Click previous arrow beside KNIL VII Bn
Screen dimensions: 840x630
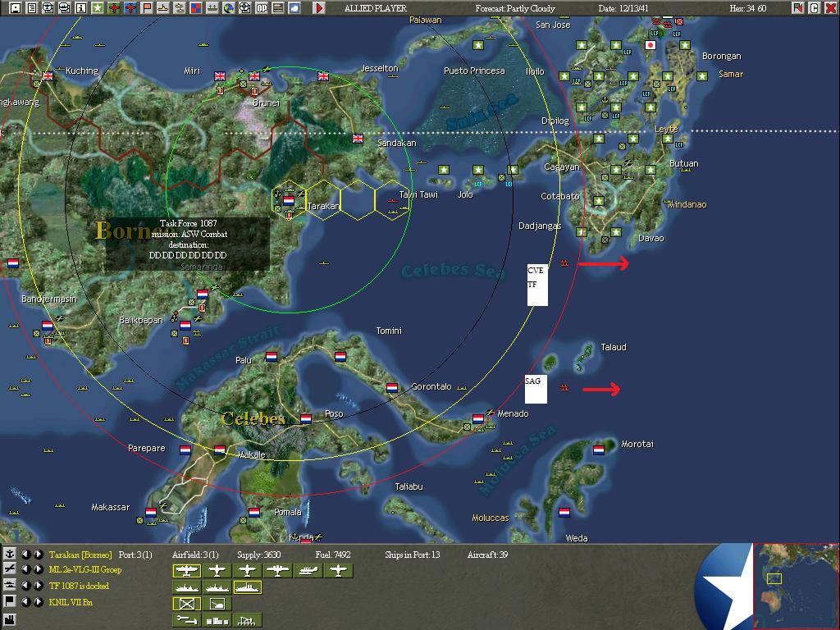click(25, 601)
